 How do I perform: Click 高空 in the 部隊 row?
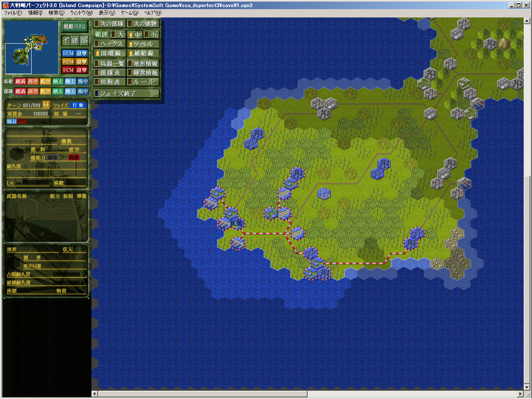(x=33, y=91)
